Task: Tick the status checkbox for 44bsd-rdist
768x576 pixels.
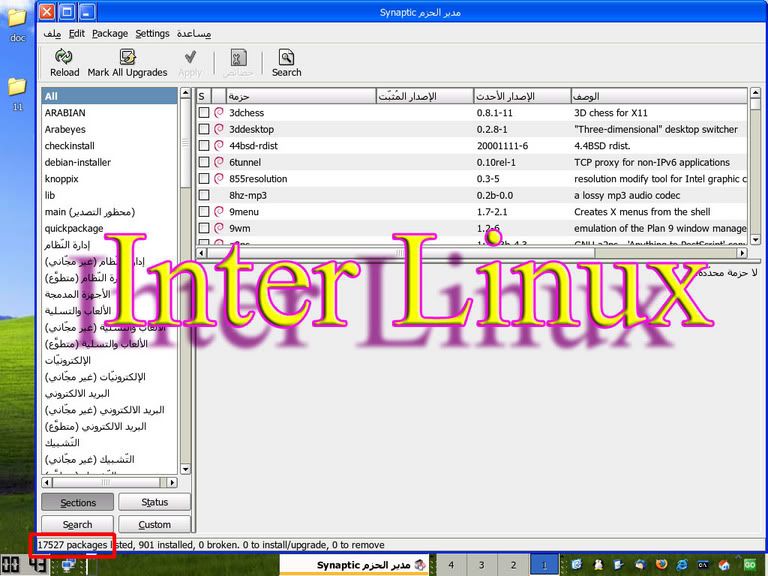Action: coord(204,145)
